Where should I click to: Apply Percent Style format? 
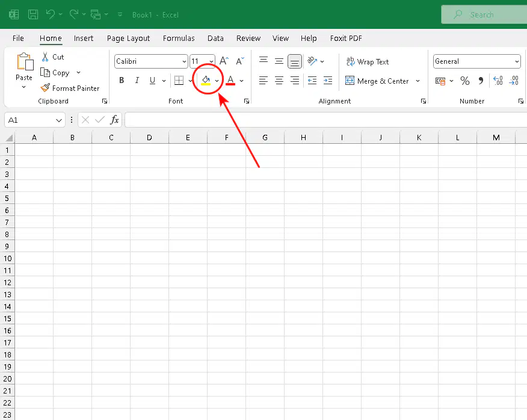[465, 81]
